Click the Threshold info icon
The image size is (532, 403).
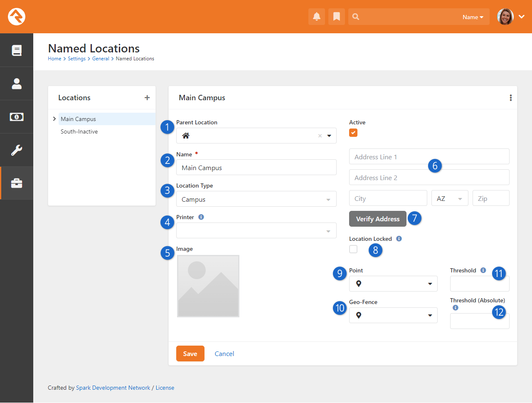(x=483, y=270)
